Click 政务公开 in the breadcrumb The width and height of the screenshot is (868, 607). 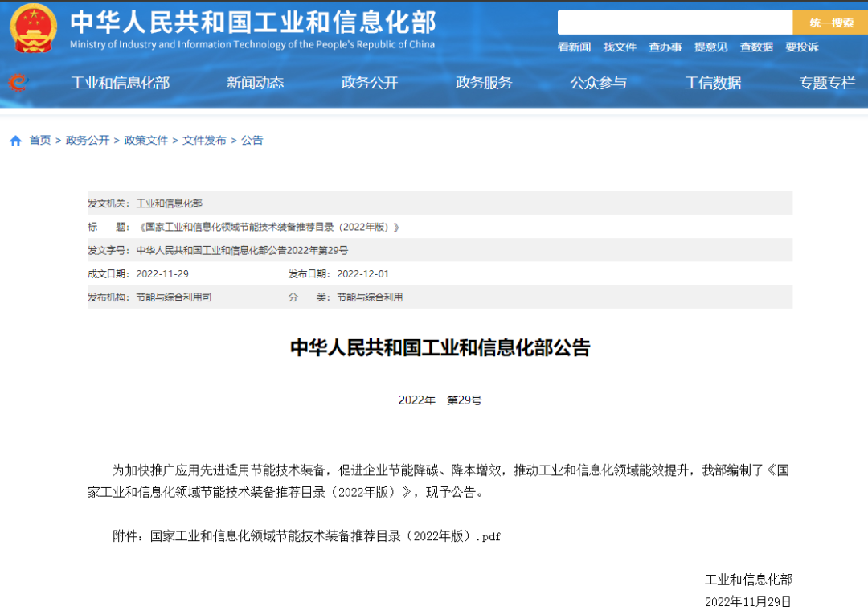point(88,141)
